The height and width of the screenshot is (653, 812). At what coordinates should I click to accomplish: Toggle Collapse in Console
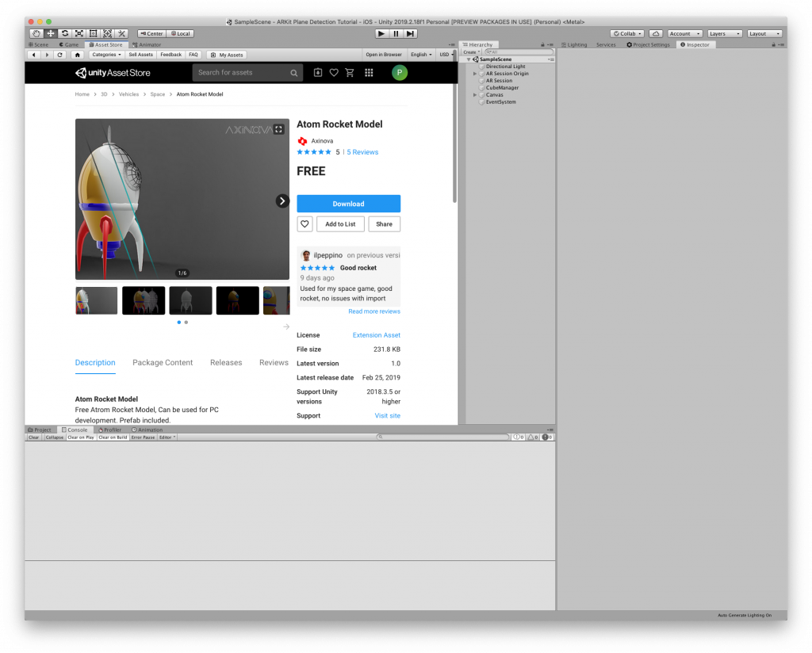tap(54, 437)
